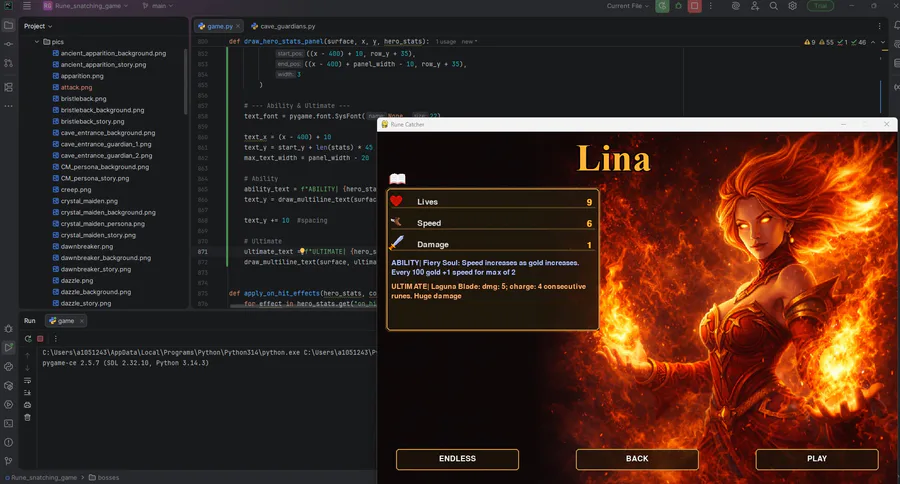Click the PLAY button in Rune Catcher
The image size is (900, 484).
pyautogui.click(x=817, y=459)
